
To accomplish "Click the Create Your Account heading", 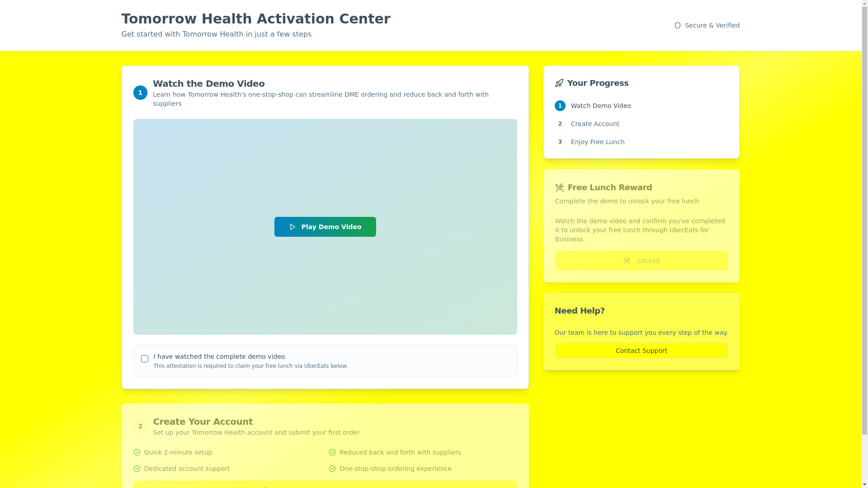I will (203, 422).
